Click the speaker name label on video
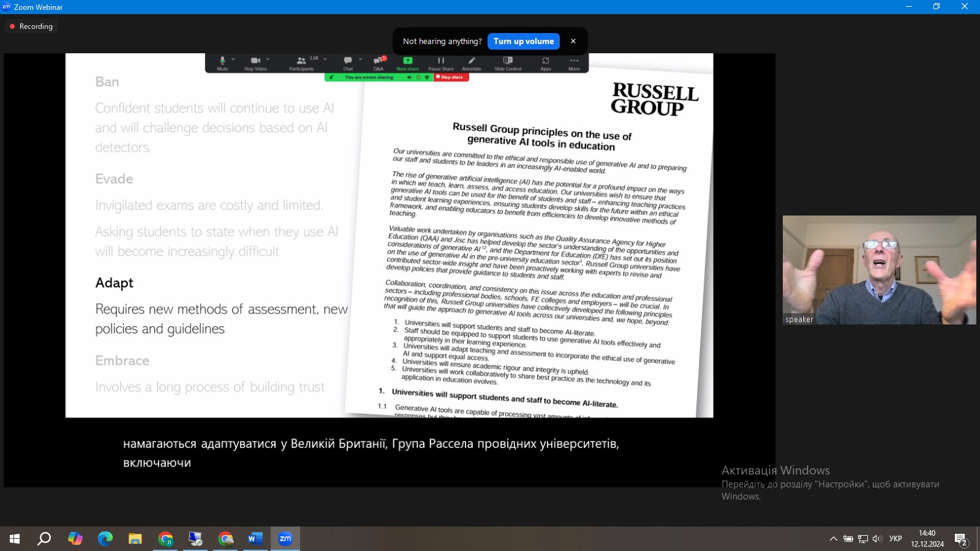980x551 pixels. [x=799, y=320]
